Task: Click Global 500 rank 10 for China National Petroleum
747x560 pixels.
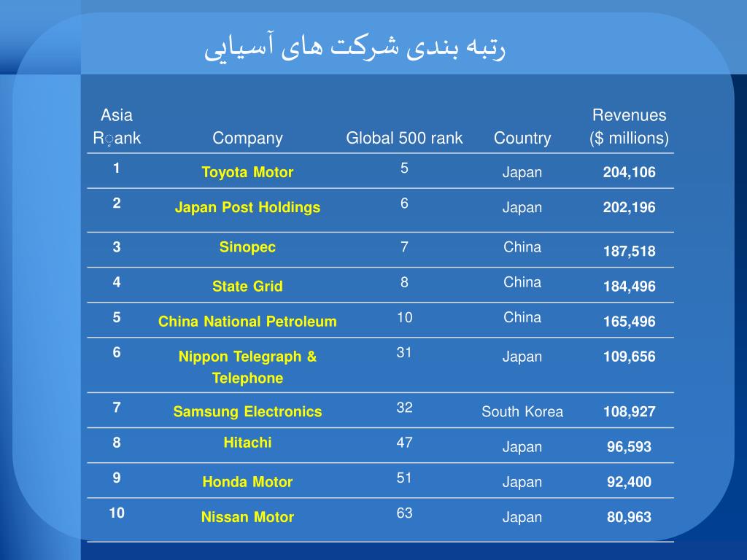Action: click(x=404, y=318)
